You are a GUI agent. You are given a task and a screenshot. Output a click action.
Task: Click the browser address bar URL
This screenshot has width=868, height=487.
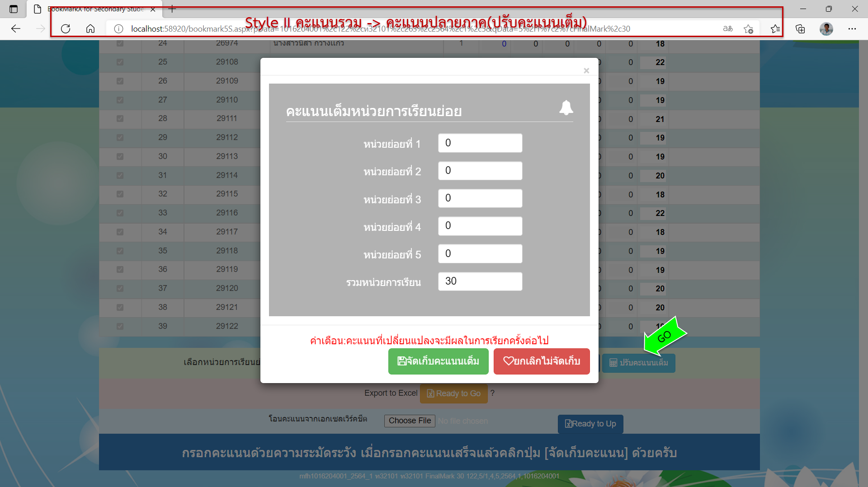[x=380, y=29]
